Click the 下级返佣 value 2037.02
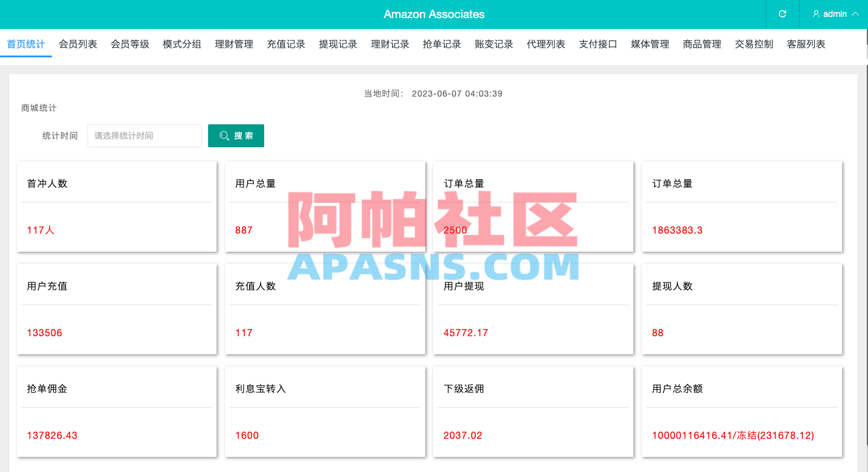The image size is (868, 472). [463, 435]
